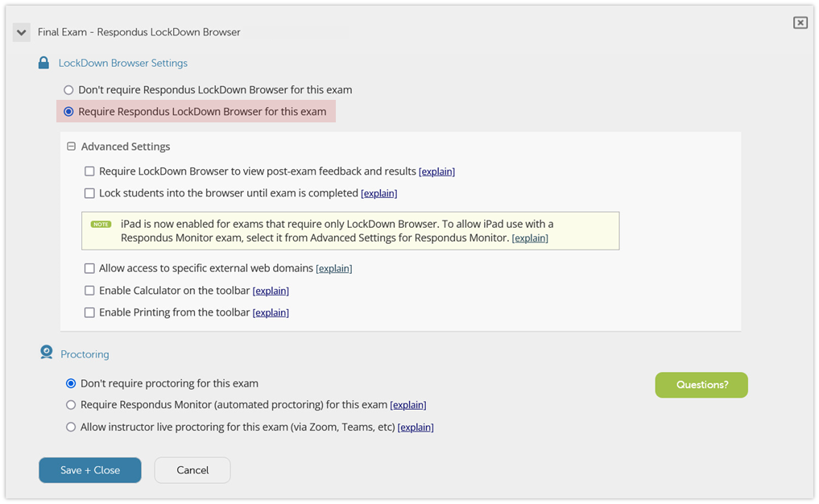The image size is (819, 504).
Task: Open explain link for post-exam feedback
Action: pos(436,171)
